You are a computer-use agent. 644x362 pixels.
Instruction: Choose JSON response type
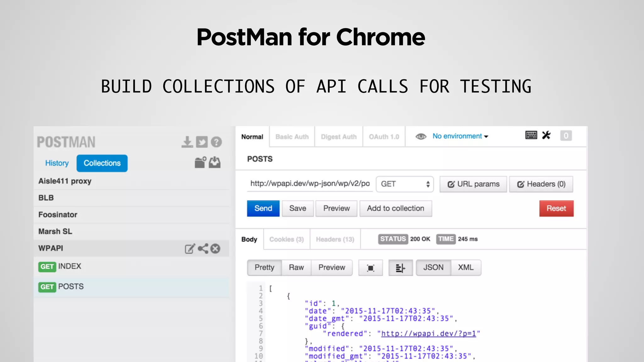pyautogui.click(x=433, y=268)
